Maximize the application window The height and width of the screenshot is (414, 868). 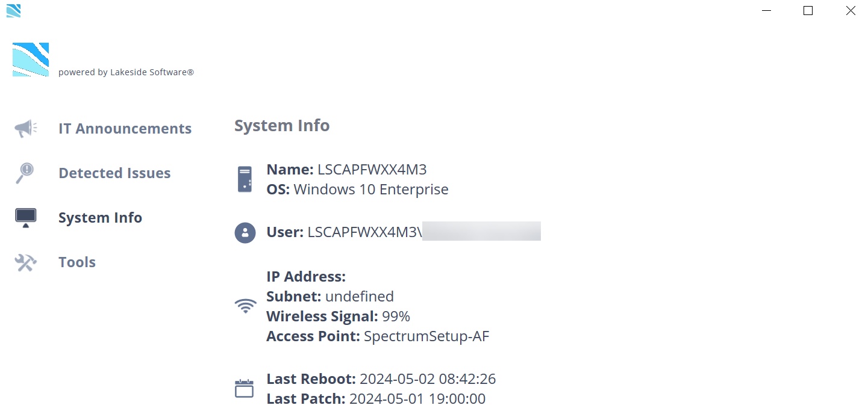[808, 10]
